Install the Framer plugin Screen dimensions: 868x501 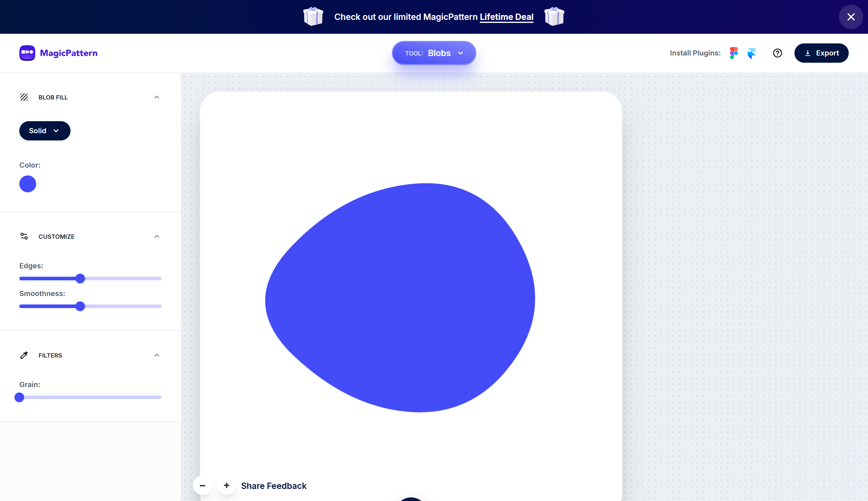[752, 53]
